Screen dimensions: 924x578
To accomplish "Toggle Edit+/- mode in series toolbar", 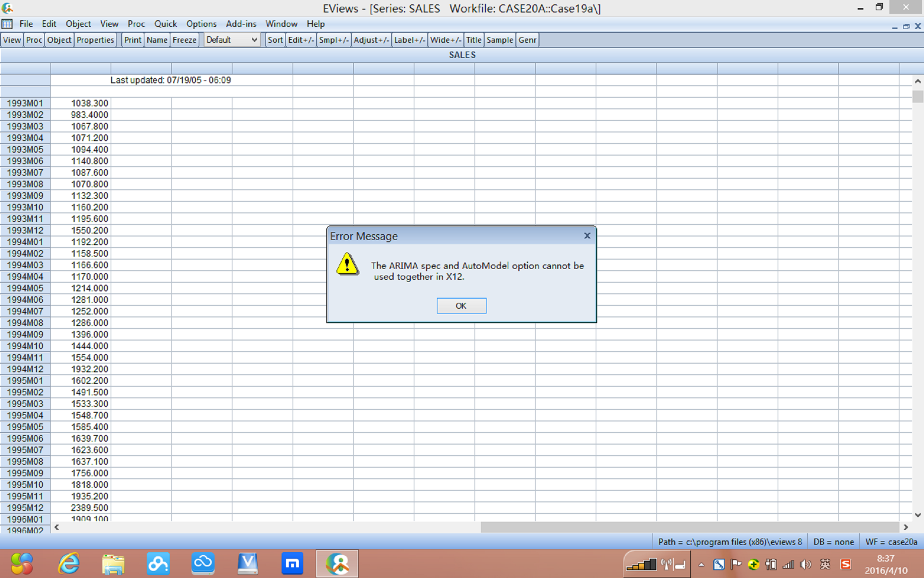I will (x=301, y=40).
